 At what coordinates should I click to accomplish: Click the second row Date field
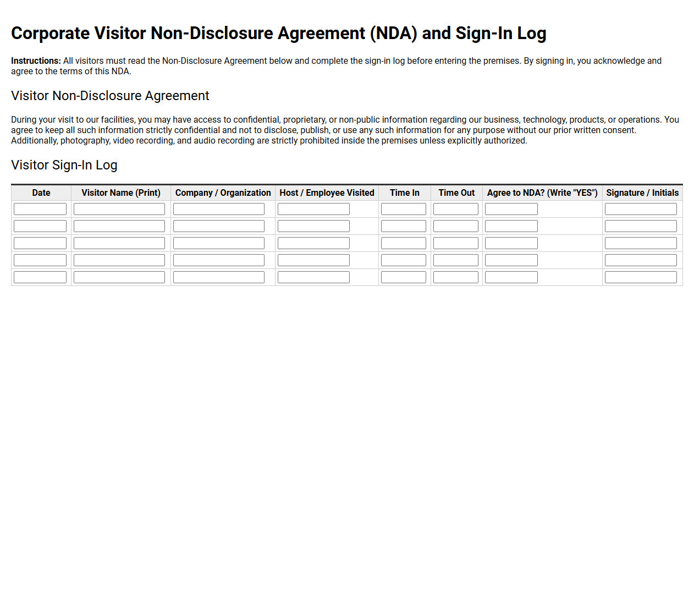pos(40,226)
